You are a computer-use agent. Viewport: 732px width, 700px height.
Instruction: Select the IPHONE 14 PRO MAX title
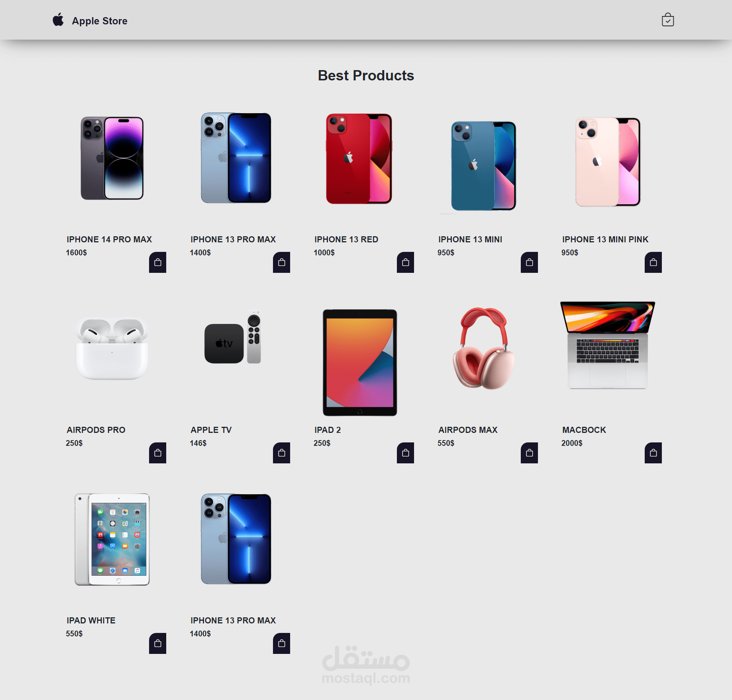pos(109,239)
